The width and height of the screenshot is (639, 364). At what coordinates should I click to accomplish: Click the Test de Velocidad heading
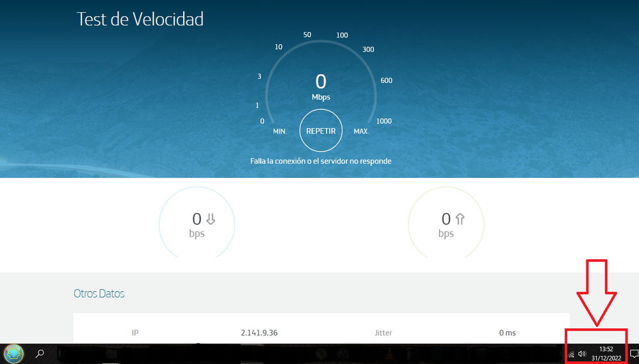tap(140, 19)
